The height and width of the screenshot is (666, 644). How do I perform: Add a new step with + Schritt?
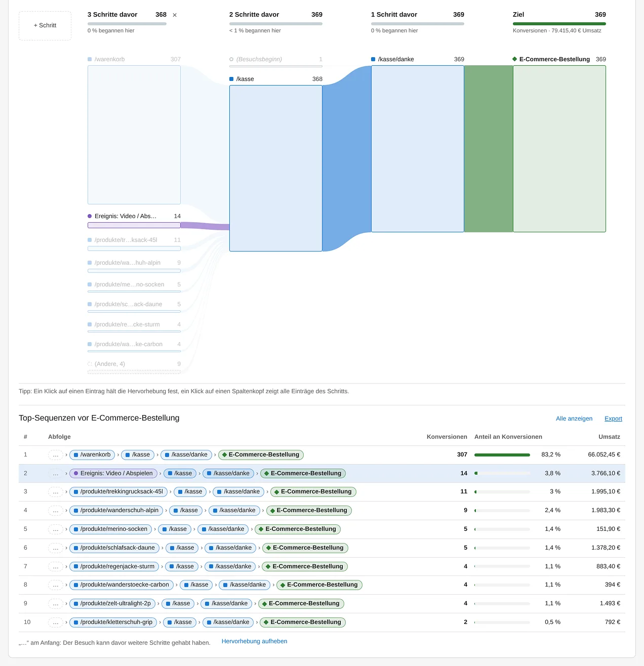tap(45, 25)
